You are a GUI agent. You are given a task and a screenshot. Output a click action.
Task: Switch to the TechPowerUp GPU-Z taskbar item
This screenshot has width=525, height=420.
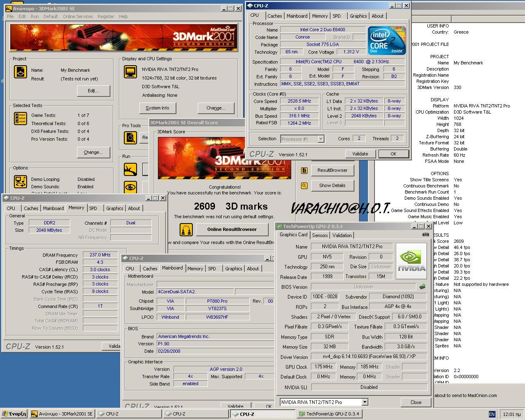(x=329, y=414)
